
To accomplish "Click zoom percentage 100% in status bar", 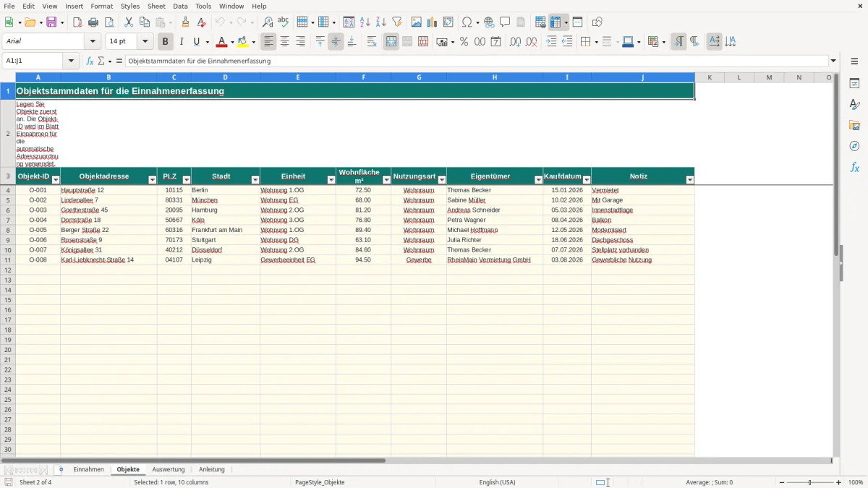I will point(856,482).
